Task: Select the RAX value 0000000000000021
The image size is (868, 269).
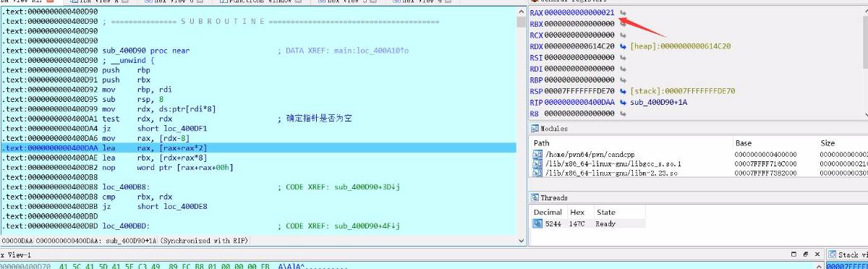Action: click(579, 13)
